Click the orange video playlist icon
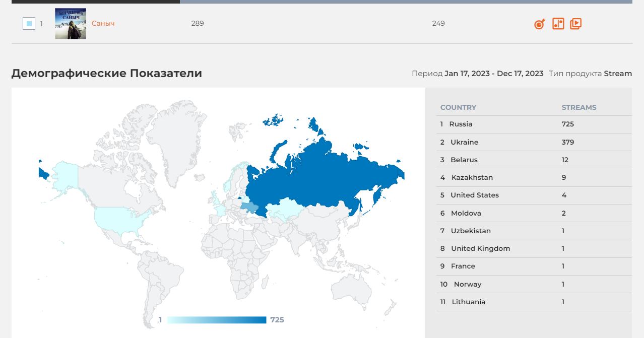This screenshot has height=338, width=644. pos(575,24)
